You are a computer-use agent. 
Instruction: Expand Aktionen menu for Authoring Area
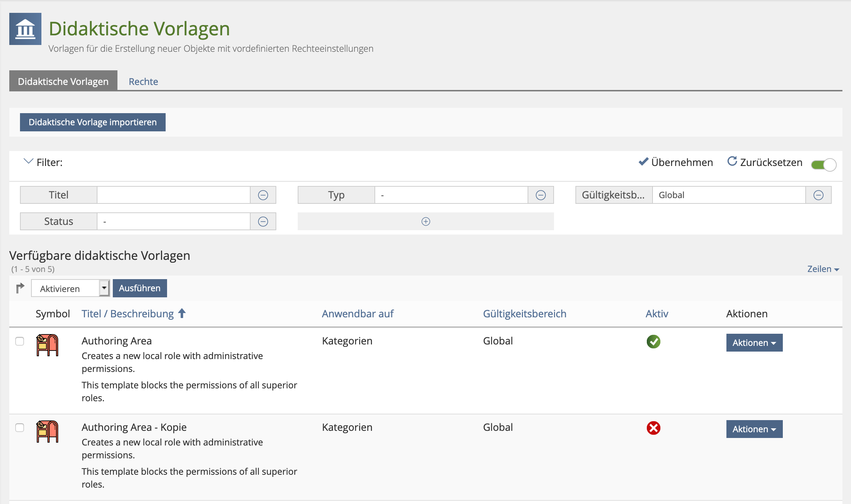click(754, 343)
